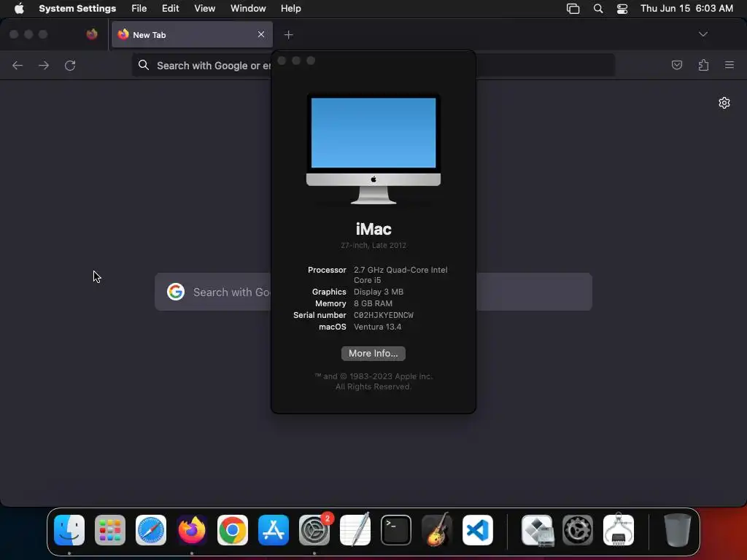Image resolution: width=747 pixels, height=560 pixels.
Task: Open Stage Manager icon in menu bar
Action: pyautogui.click(x=573, y=9)
